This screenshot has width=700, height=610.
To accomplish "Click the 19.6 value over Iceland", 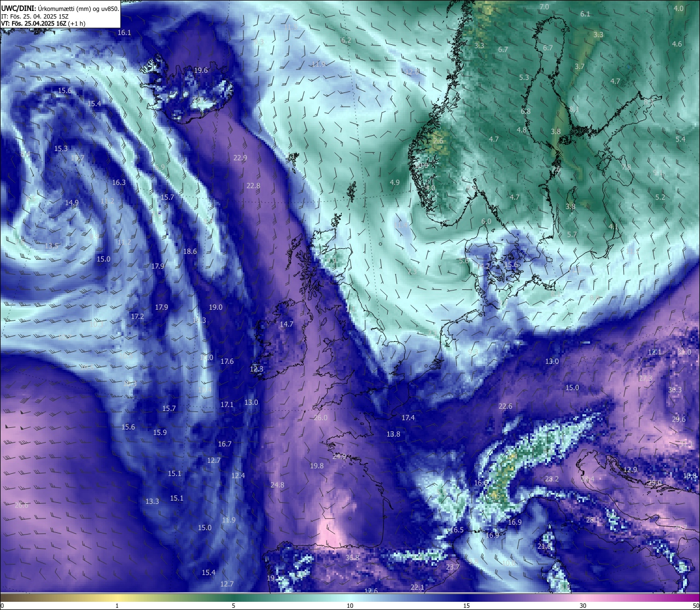I will pos(201,70).
